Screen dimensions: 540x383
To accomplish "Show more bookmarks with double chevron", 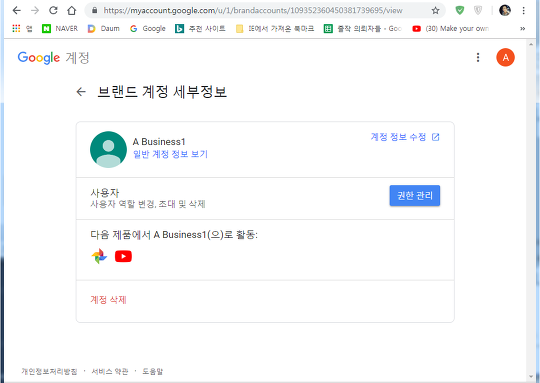I will click(522, 29).
